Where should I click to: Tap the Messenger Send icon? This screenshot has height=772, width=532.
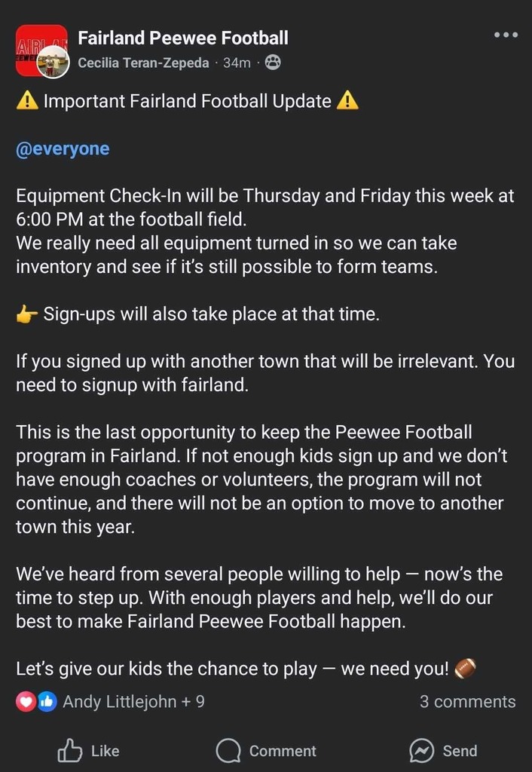point(422,751)
